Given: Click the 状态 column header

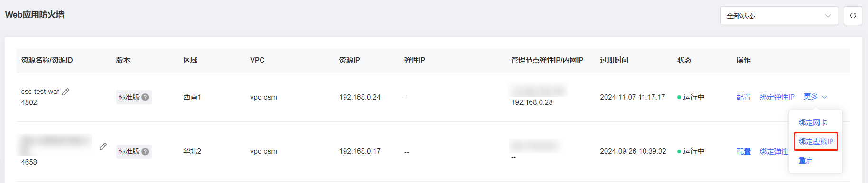Looking at the screenshot, I should (x=684, y=60).
